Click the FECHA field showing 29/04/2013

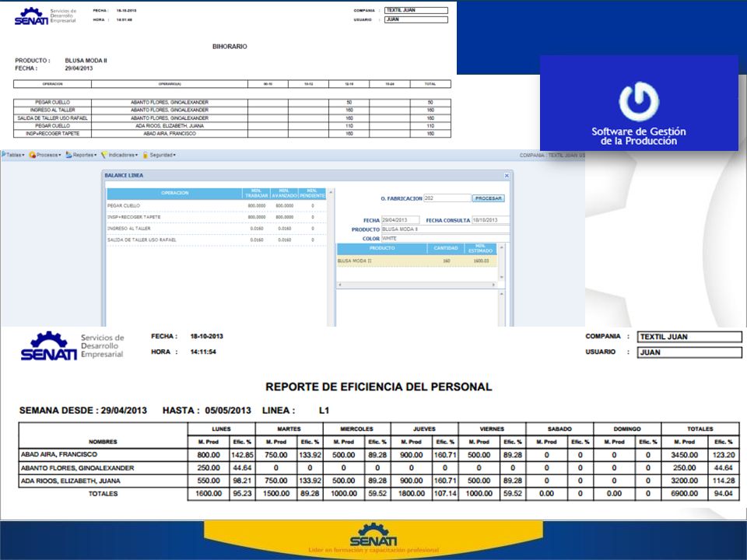(x=400, y=220)
